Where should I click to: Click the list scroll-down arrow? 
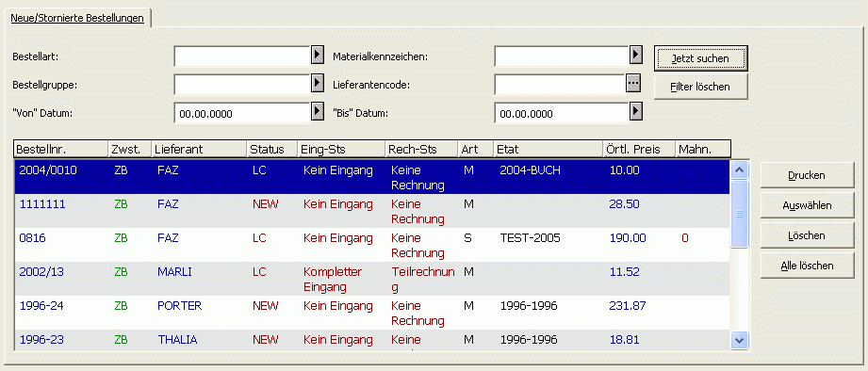click(x=740, y=340)
